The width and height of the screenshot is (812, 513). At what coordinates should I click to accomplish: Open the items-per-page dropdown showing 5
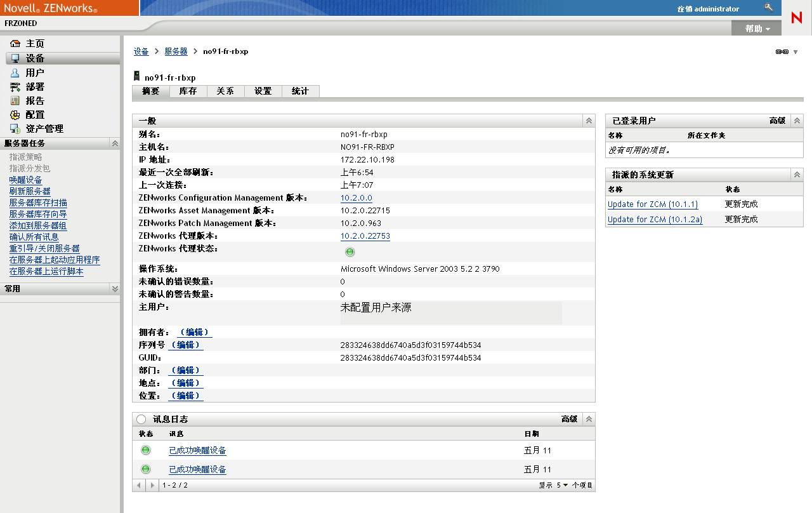pos(563,485)
